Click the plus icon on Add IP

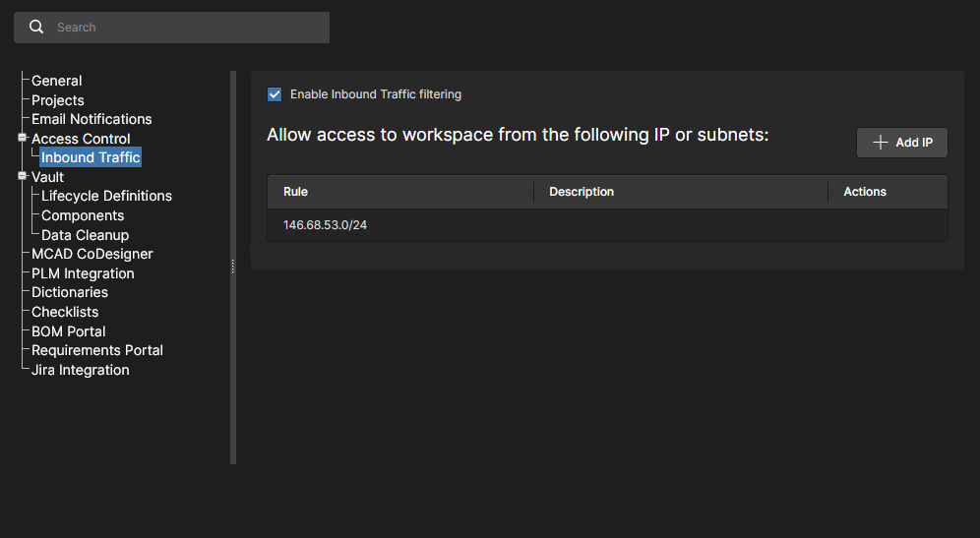coord(881,143)
